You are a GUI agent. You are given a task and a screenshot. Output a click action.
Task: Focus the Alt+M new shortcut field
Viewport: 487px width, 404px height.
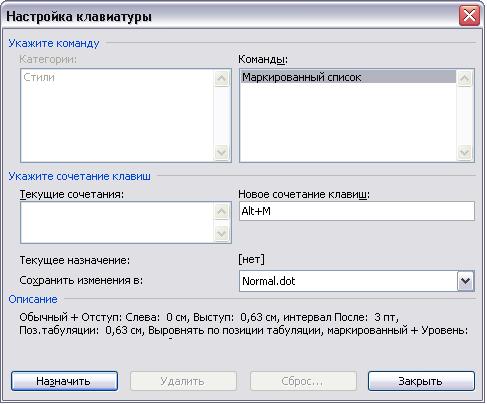coord(357,211)
